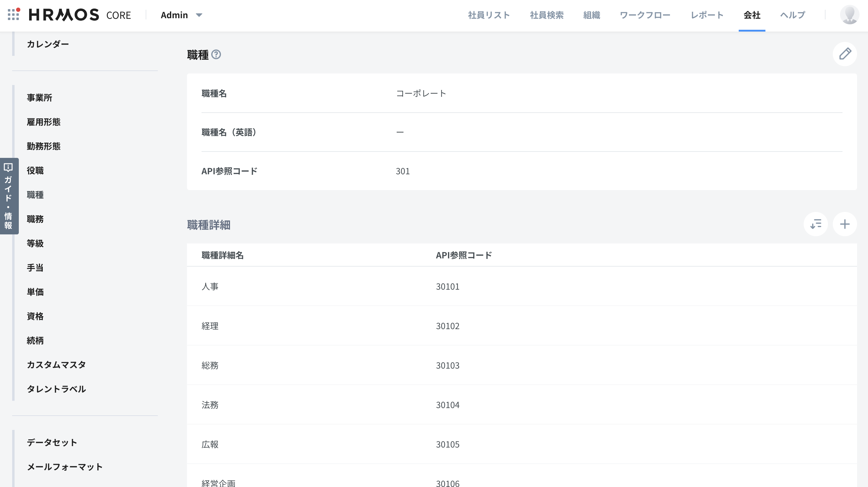This screenshot has height=487, width=868.
Task: Go to メールフォーマット settings
Action: coord(65,467)
